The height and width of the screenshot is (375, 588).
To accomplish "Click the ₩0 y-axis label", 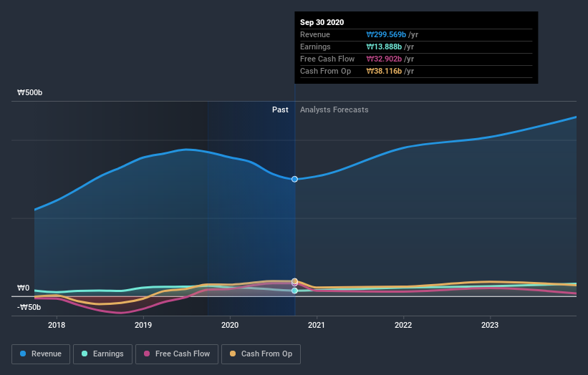I will point(23,288).
